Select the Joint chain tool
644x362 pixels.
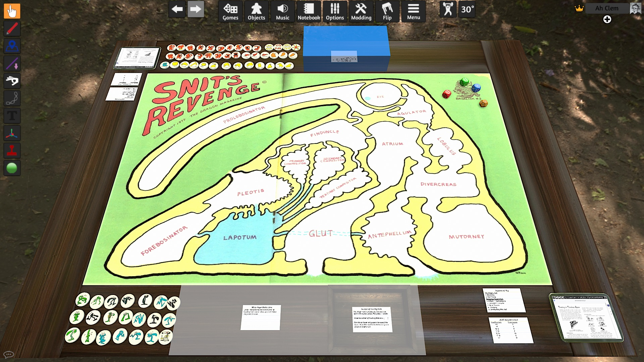click(x=12, y=98)
